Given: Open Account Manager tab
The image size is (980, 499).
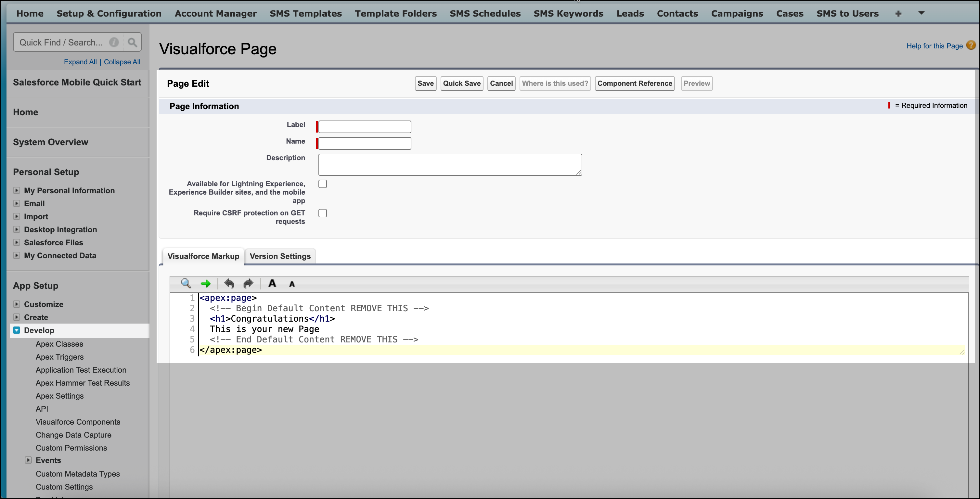Looking at the screenshot, I should pos(216,14).
